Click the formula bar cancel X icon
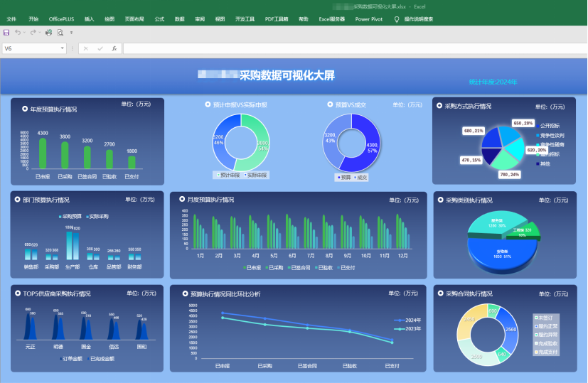Image resolution: width=588 pixels, height=383 pixels. (x=85, y=48)
